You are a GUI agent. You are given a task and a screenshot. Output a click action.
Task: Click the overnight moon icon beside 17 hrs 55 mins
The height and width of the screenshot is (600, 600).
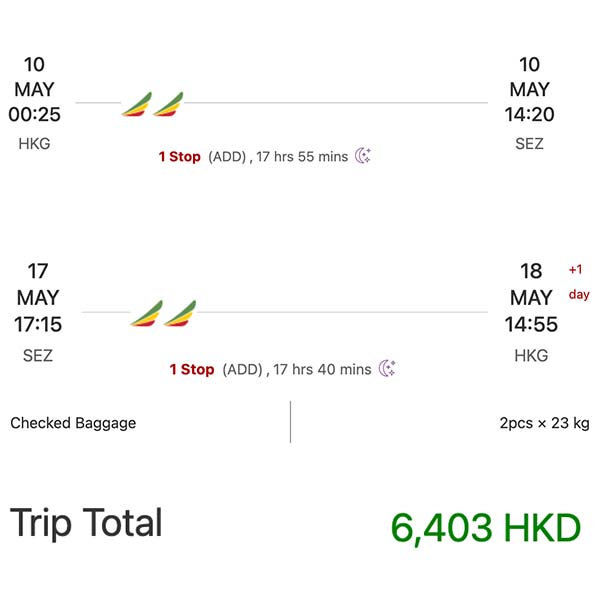pyautogui.click(x=363, y=156)
